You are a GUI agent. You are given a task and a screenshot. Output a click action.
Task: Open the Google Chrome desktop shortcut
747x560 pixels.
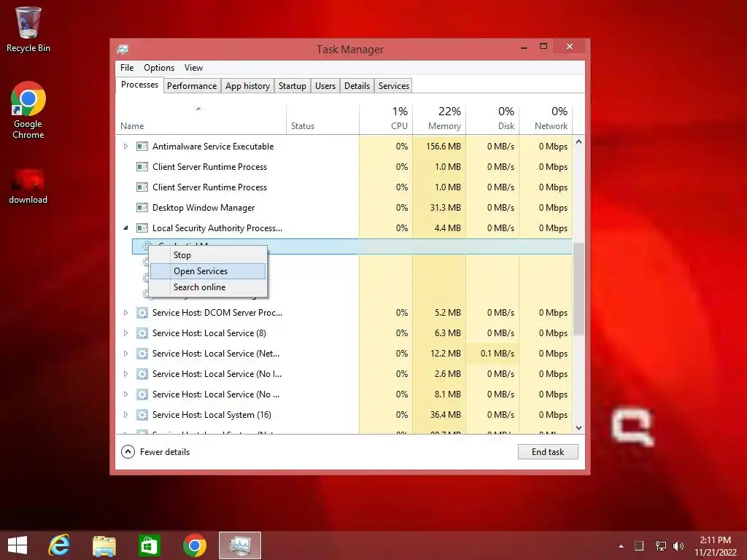28,110
